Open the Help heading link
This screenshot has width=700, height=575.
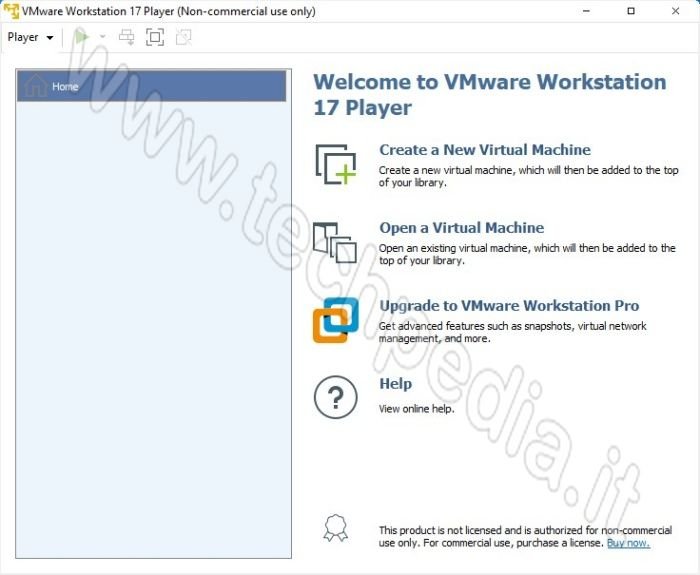tap(396, 383)
